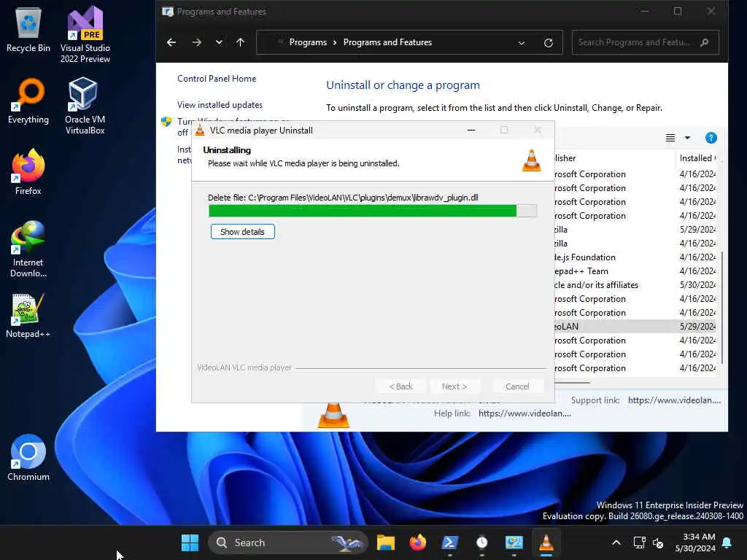747x560 pixels.
Task: Click the Search Programs and Features box
Action: (645, 42)
